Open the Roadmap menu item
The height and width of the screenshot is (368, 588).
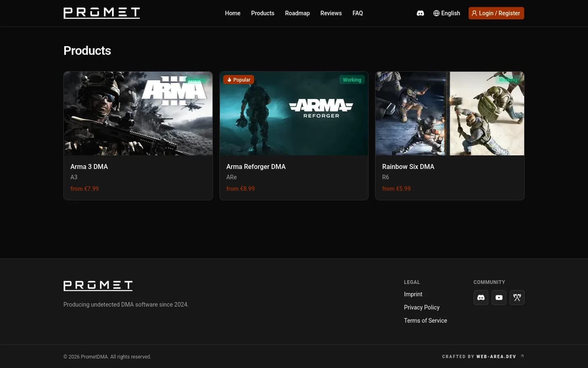click(297, 13)
